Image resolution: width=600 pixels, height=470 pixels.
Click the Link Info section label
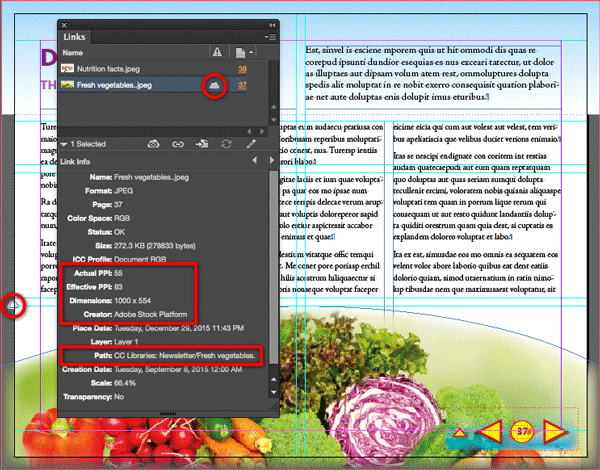(75, 162)
